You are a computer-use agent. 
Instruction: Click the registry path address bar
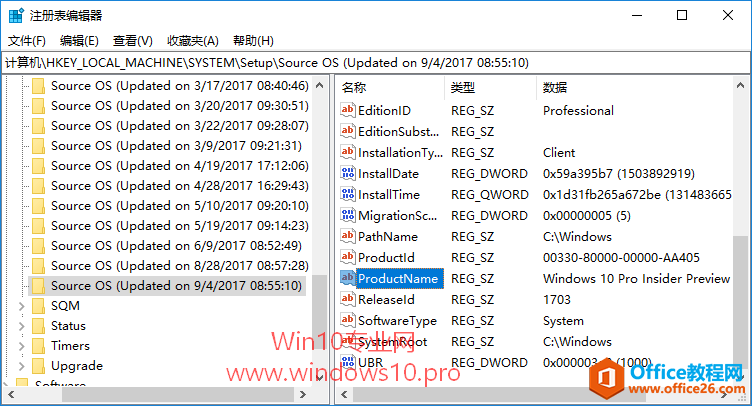click(x=376, y=63)
